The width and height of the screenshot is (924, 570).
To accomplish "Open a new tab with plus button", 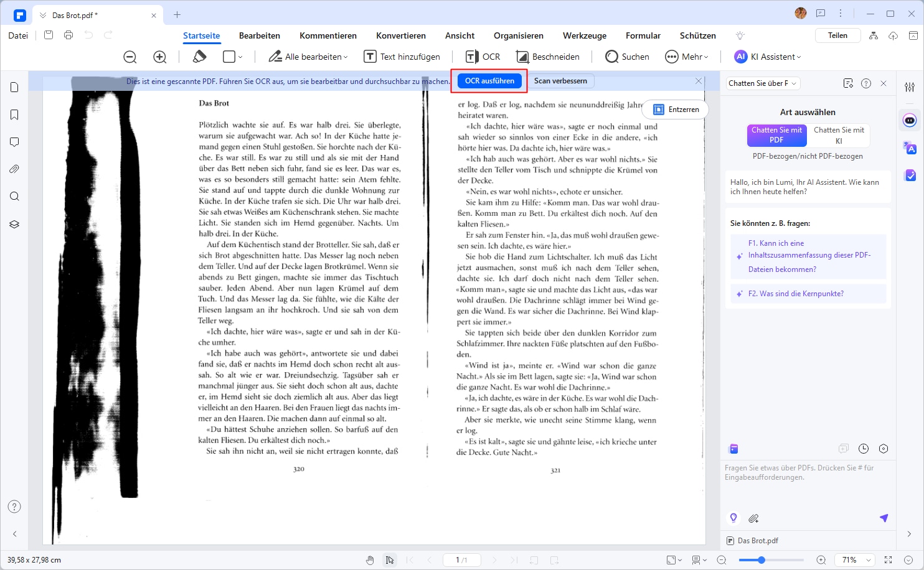I will point(177,14).
